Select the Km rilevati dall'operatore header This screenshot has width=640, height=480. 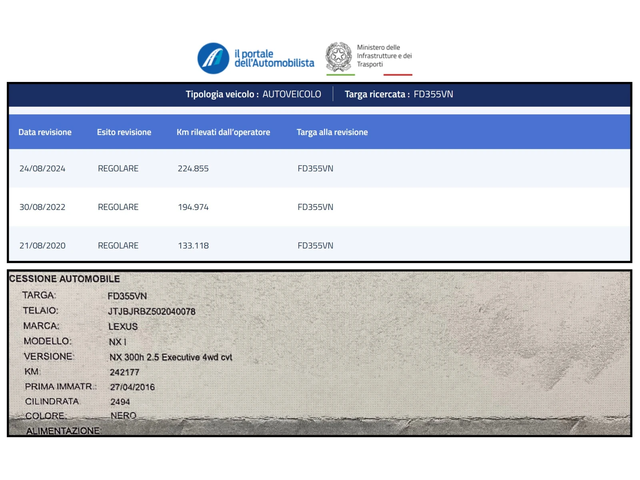[x=223, y=132]
